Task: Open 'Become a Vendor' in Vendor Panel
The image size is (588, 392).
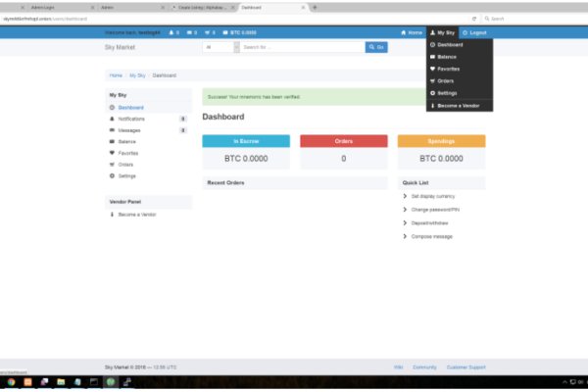Action: click(x=136, y=214)
